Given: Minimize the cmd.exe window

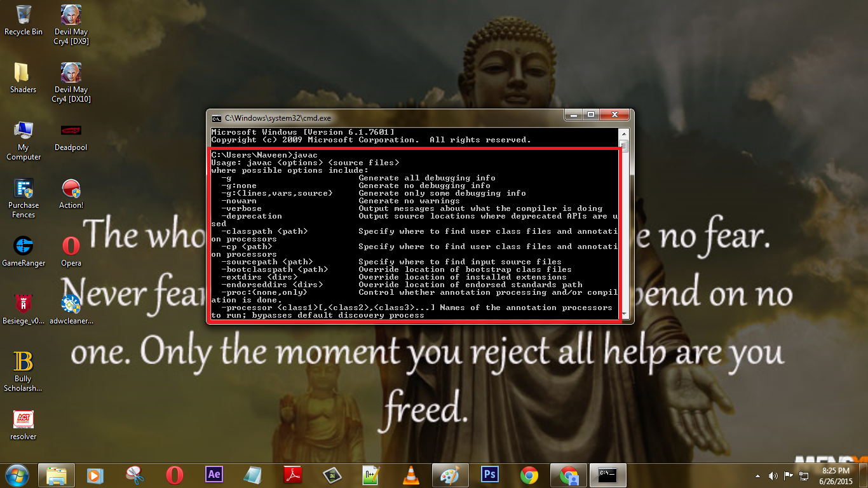Looking at the screenshot, I should pos(574,114).
